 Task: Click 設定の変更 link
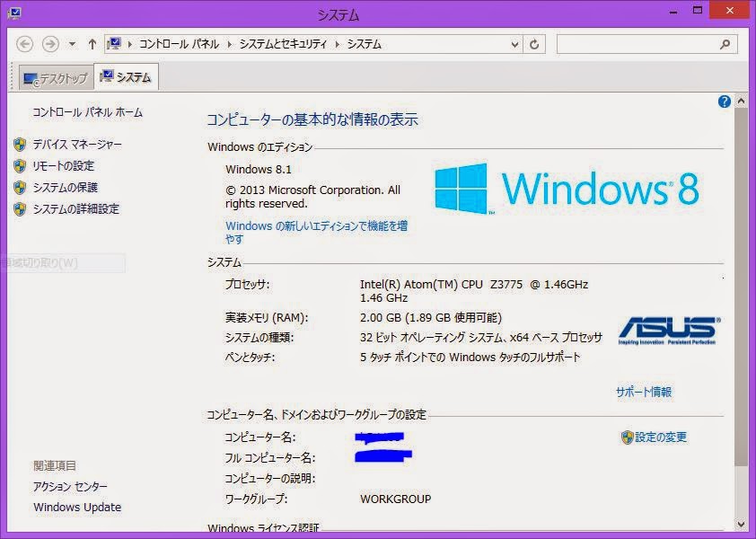[661, 437]
